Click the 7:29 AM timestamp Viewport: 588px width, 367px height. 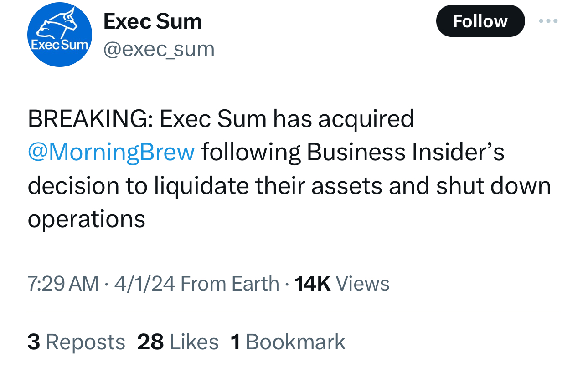pyautogui.click(x=63, y=284)
